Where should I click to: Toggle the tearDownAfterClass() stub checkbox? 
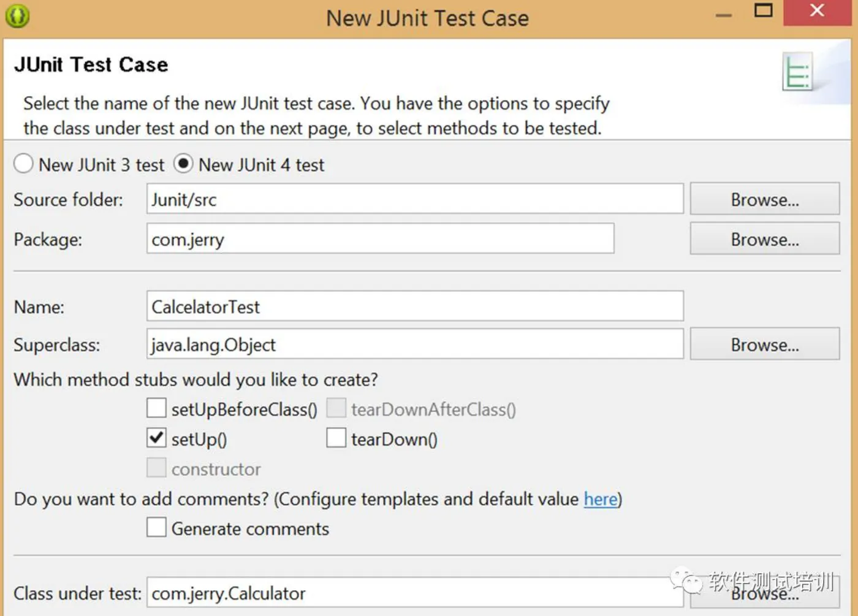pyautogui.click(x=336, y=408)
